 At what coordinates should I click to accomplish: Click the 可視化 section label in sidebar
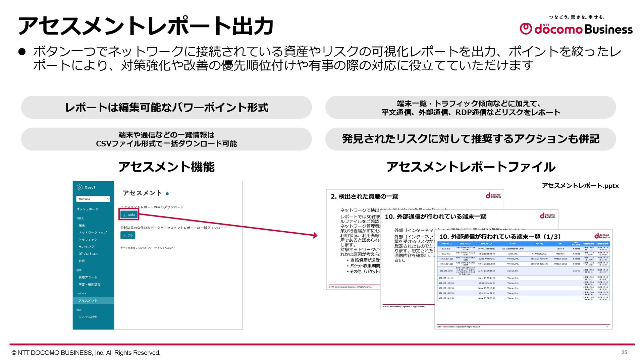pos(80,219)
